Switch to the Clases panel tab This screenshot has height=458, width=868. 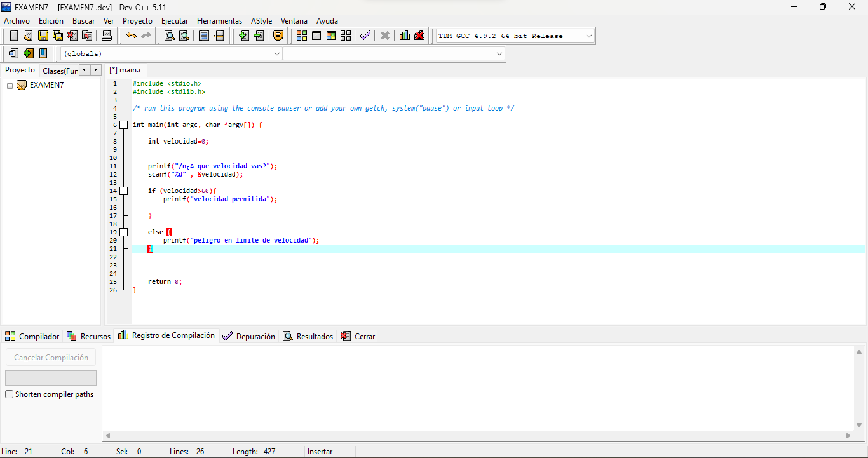click(x=60, y=71)
